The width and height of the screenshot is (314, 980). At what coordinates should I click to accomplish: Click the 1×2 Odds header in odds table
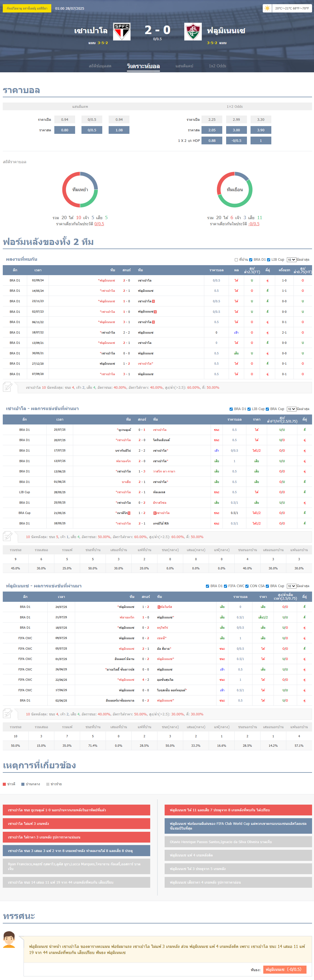pyautogui.click(x=234, y=106)
